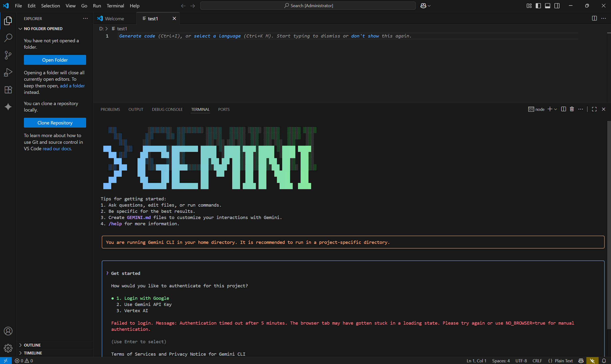
Task: Toggle Secondary Side Bar visibility
Action: point(557,6)
